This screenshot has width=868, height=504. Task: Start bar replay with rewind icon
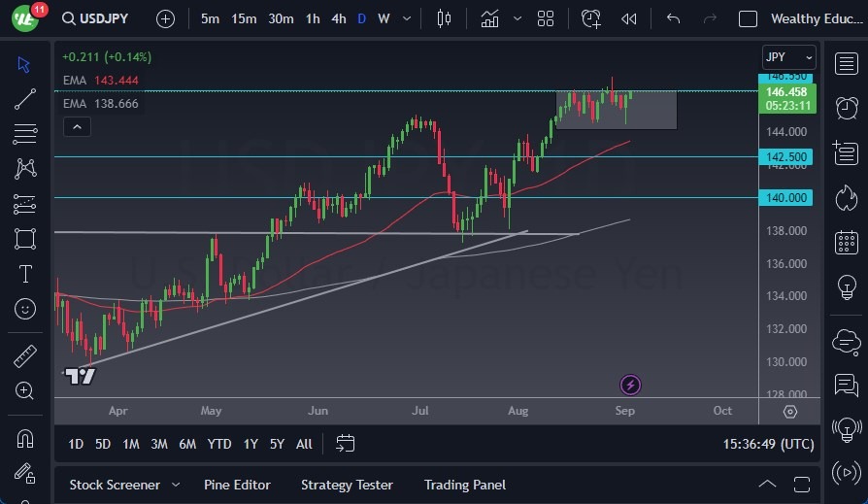(629, 18)
